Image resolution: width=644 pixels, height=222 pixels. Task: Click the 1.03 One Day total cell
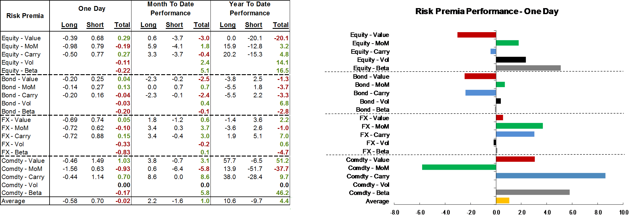124,161
